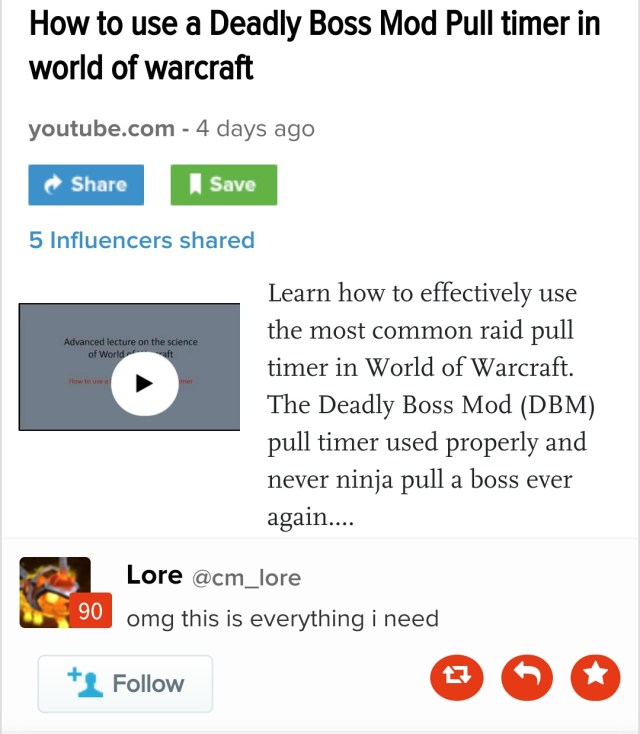Visit the youtube.com source link
Screen dimensions: 640x734
102,128
